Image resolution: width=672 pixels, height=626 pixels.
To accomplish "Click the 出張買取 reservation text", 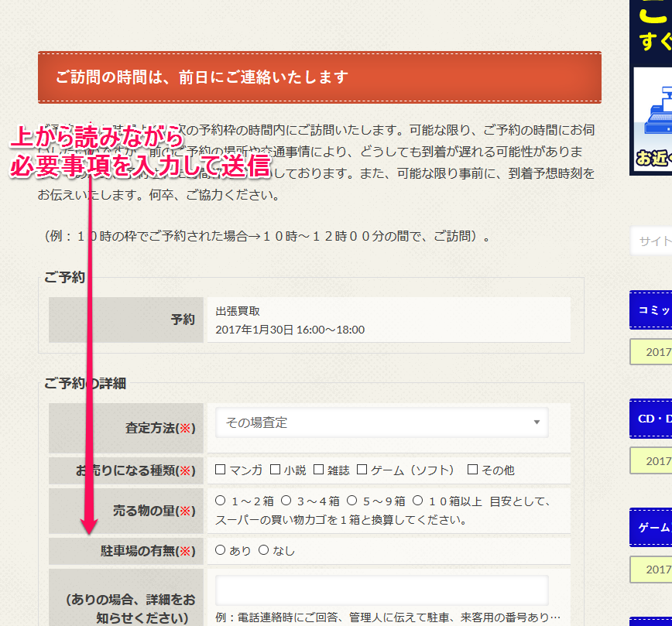I will pos(238,311).
